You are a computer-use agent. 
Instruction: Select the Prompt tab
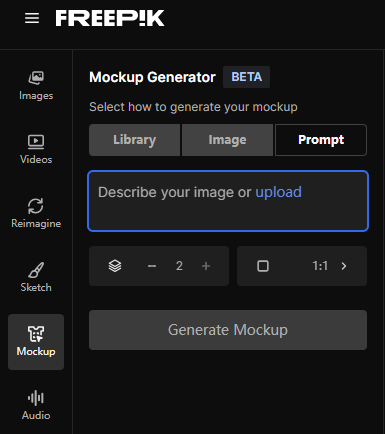[321, 140]
